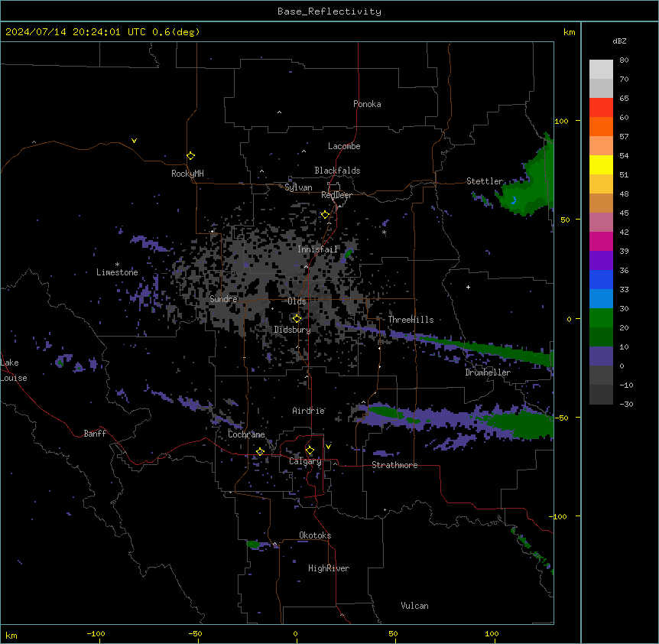Viewport: 659px width, 644px height.
Task: Click the Base_Reflectivity title text
Action: tap(329, 11)
